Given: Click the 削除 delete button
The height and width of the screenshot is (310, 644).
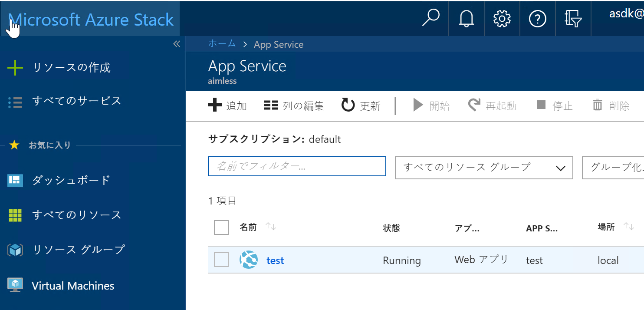Looking at the screenshot, I should pyautogui.click(x=611, y=106).
